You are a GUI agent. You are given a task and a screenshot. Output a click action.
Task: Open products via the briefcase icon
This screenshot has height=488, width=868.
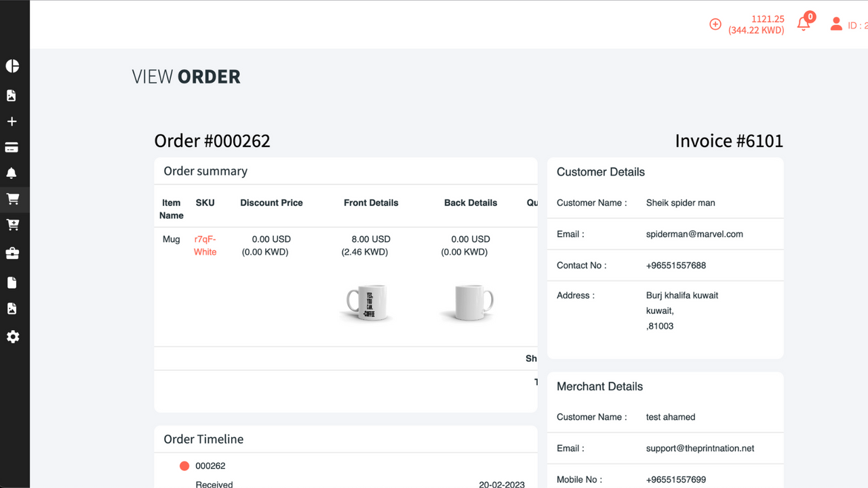click(12, 250)
